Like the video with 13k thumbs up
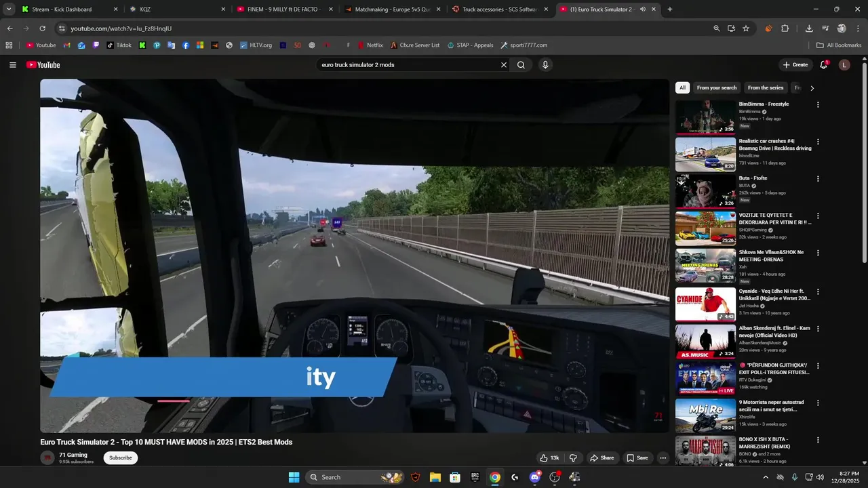 click(550, 457)
